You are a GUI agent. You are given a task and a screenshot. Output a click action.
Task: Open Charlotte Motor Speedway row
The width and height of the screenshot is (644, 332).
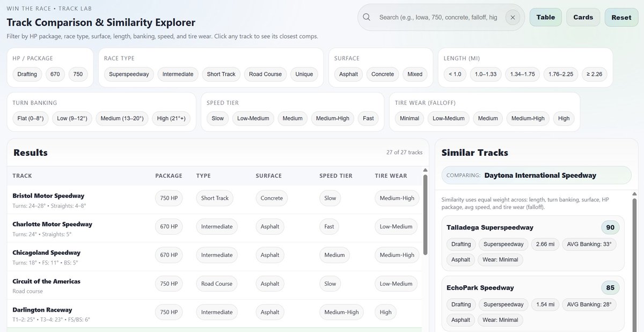pyautogui.click(x=214, y=228)
